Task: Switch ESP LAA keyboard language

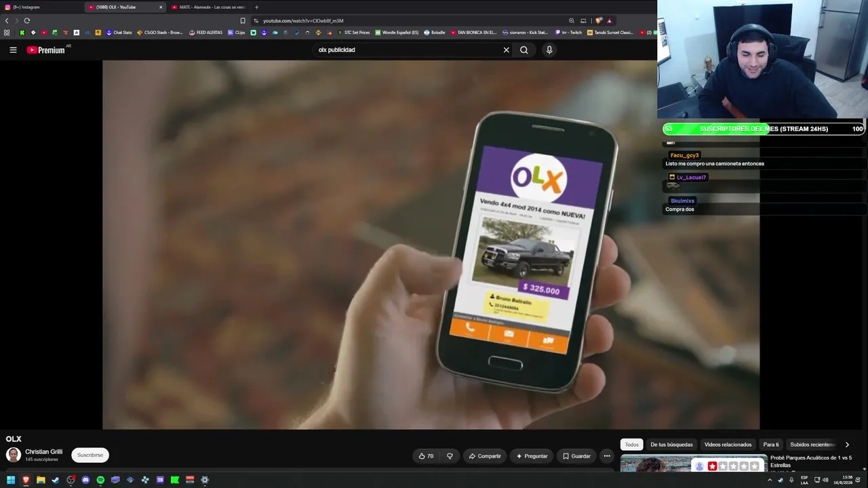Action: click(804, 480)
